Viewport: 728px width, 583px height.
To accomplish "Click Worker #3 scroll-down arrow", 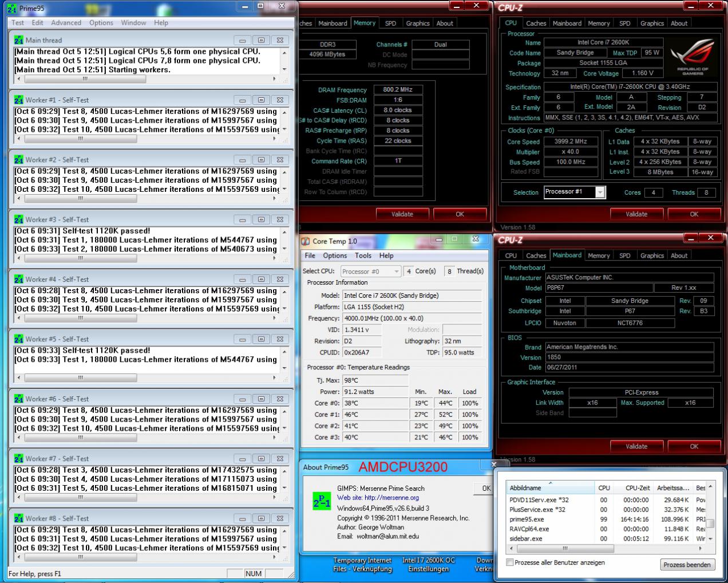I will click(284, 249).
